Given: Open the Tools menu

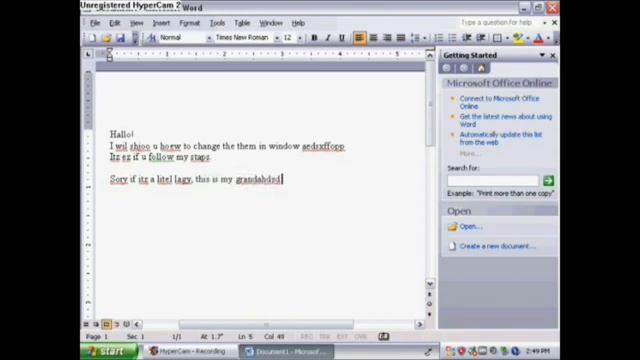Looking at the screenshot, I should (218, 23).
